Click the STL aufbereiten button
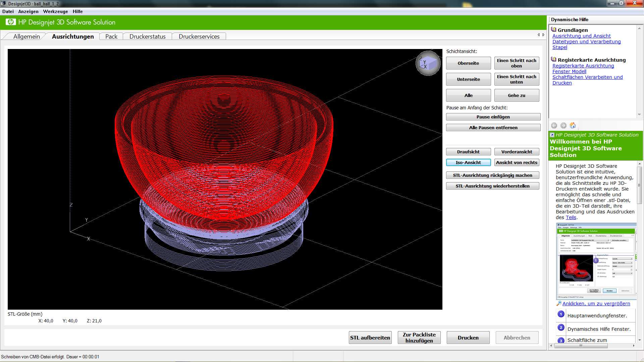Screen dimensions: 644x362 click(370, 338)
